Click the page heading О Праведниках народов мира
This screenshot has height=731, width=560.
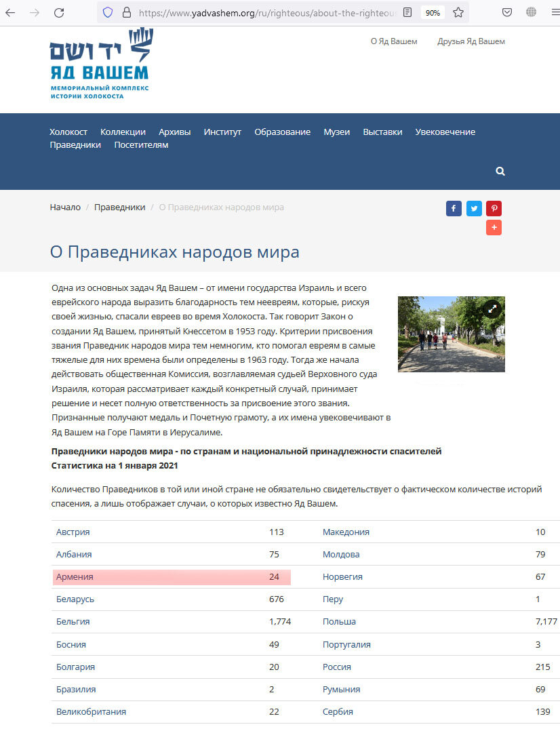pyautogui.click(x=175, y=252)
